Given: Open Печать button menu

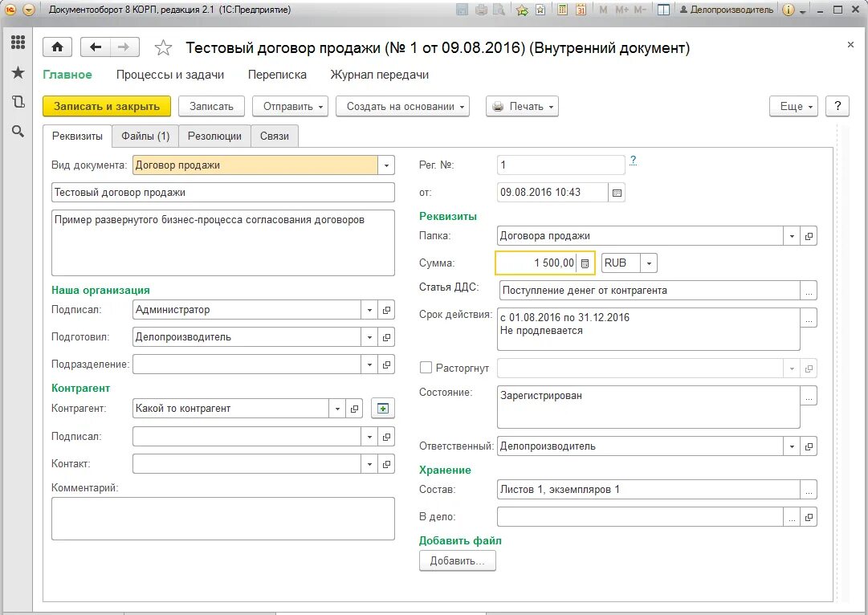Looking at the screenshot, I should [x=522, y=106].
